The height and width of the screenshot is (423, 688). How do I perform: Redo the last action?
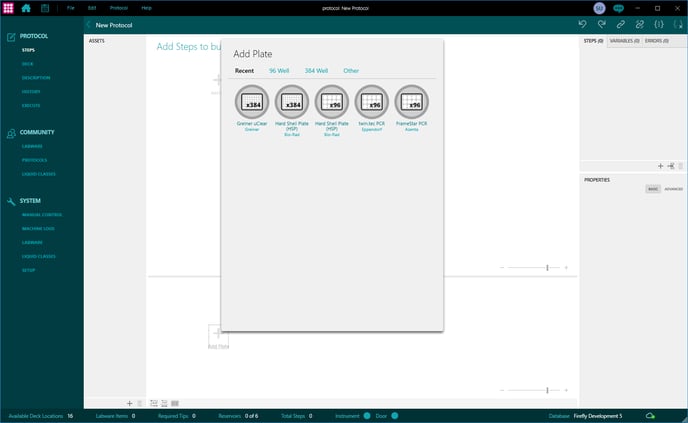(x=602, y=25)
